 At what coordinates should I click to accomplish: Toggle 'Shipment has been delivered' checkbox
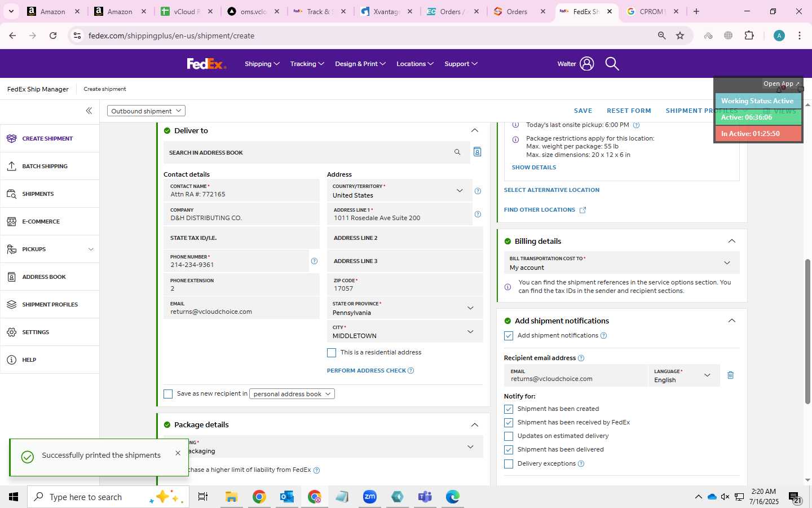pos(509,450)
